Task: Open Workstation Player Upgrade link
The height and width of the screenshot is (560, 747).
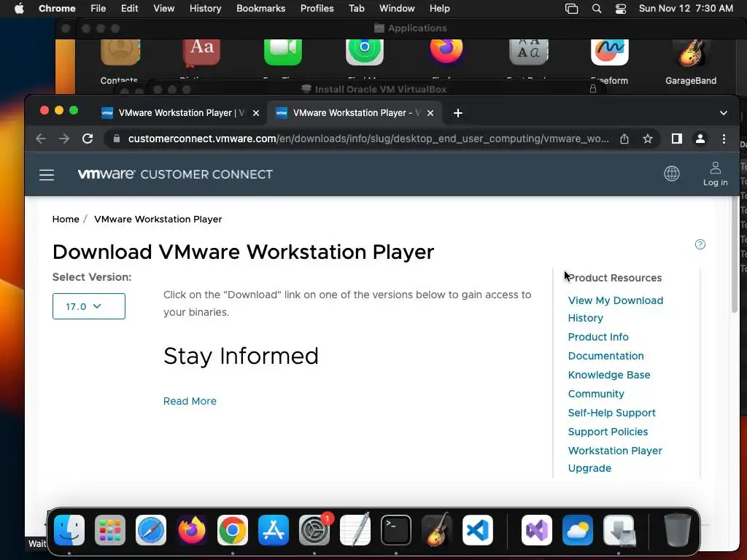Action: [x=615, y=459]
